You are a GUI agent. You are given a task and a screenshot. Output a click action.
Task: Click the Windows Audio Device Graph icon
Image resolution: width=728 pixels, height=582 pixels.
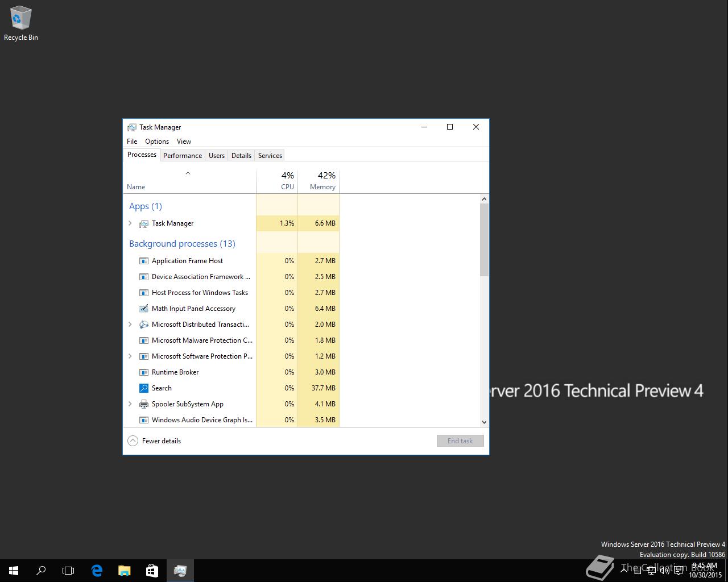click(x=144, y=420)
